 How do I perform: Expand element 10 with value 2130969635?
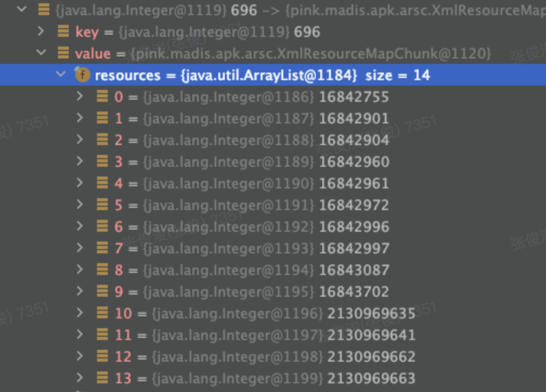80,312
